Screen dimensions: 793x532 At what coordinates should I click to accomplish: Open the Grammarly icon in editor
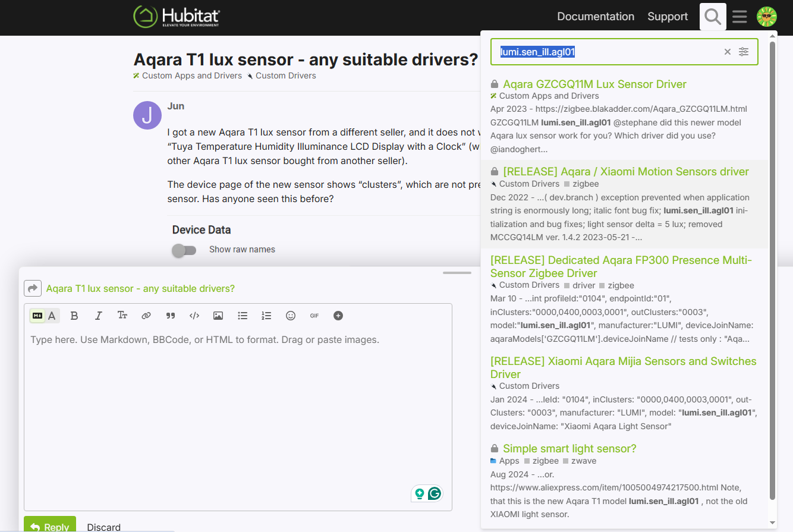coord(435,493)
